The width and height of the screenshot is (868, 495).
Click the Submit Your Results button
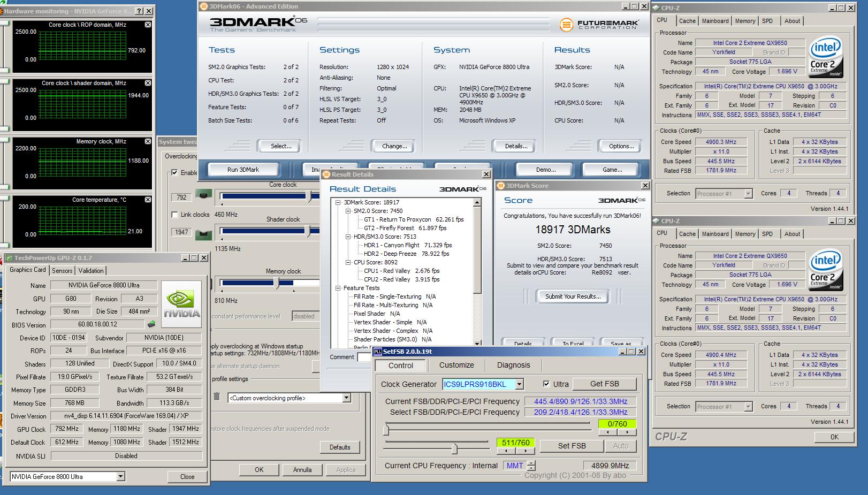[573, 296]
